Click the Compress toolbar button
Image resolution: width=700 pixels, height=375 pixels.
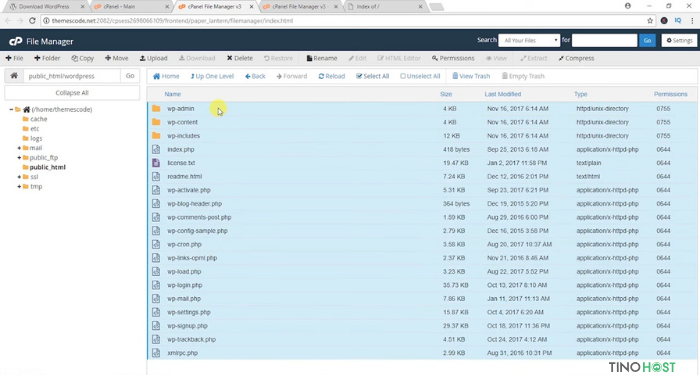(576, 58)
